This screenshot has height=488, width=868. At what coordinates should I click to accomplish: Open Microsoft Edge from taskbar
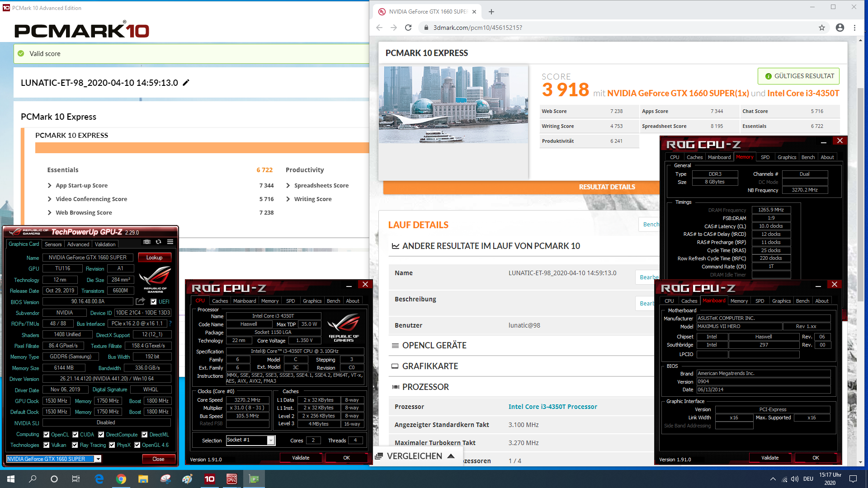coord(99,479)
